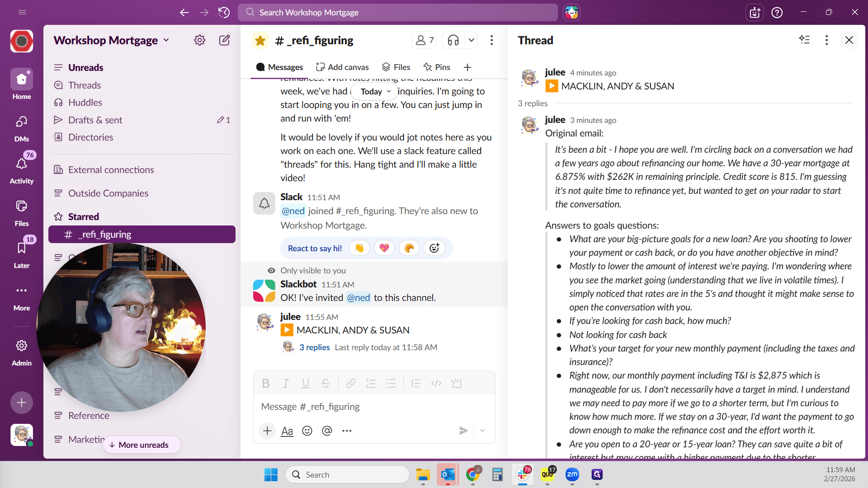
Task: Open the emoji picker in composer
Action: point(307,431)
